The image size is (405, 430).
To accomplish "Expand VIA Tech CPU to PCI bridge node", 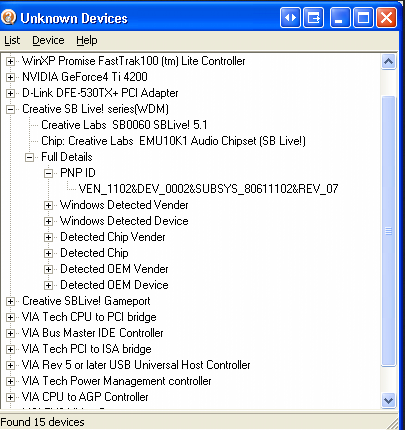I will click(x=10, y=317).
